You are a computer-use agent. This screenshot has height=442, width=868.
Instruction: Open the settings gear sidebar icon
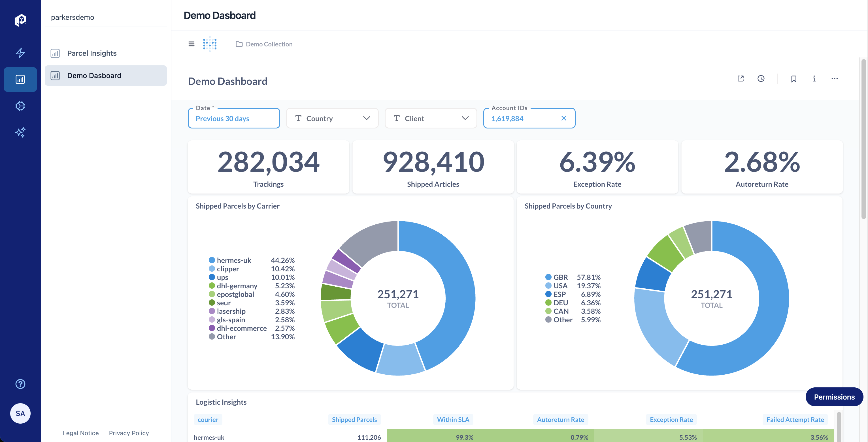pyautogui.click(x=20, y=106)
